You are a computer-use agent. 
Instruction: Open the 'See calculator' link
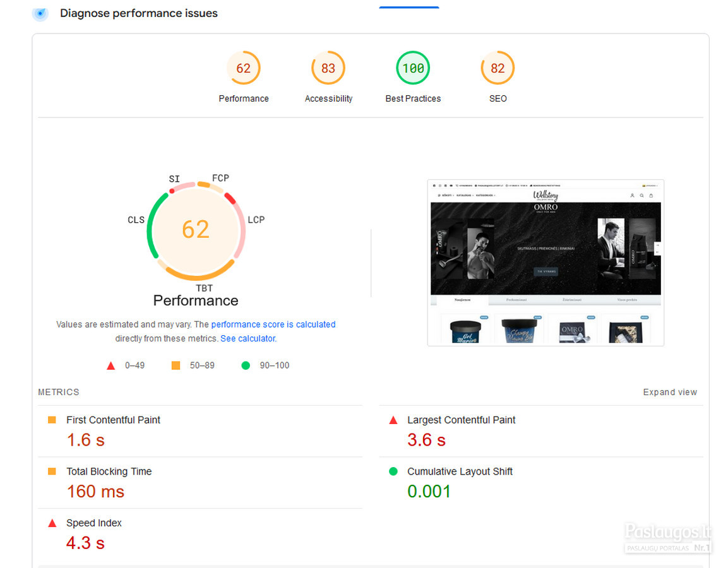[248, 338]
